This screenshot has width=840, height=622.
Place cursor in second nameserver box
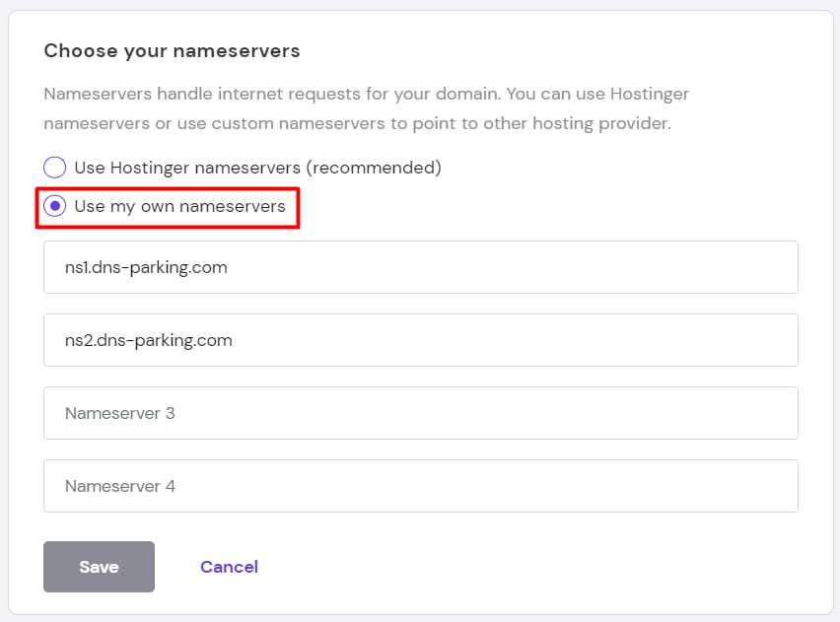[420, 340]
